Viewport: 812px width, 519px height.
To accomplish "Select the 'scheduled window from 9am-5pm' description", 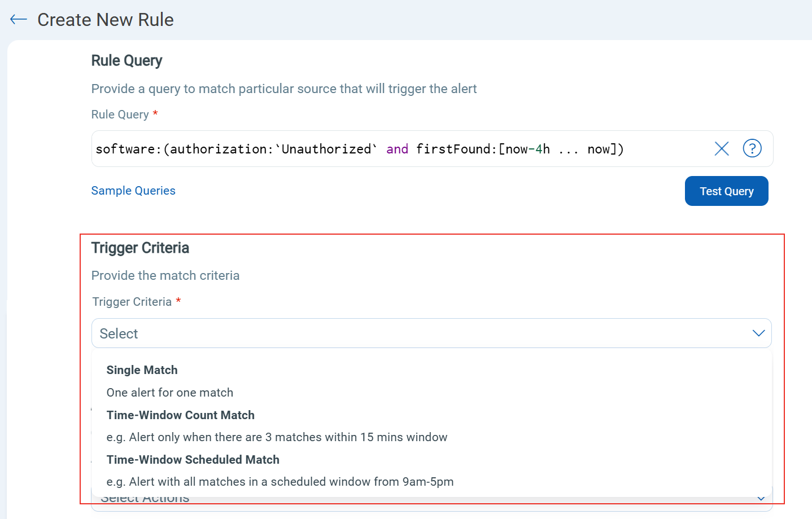I will tap(280, 482).
